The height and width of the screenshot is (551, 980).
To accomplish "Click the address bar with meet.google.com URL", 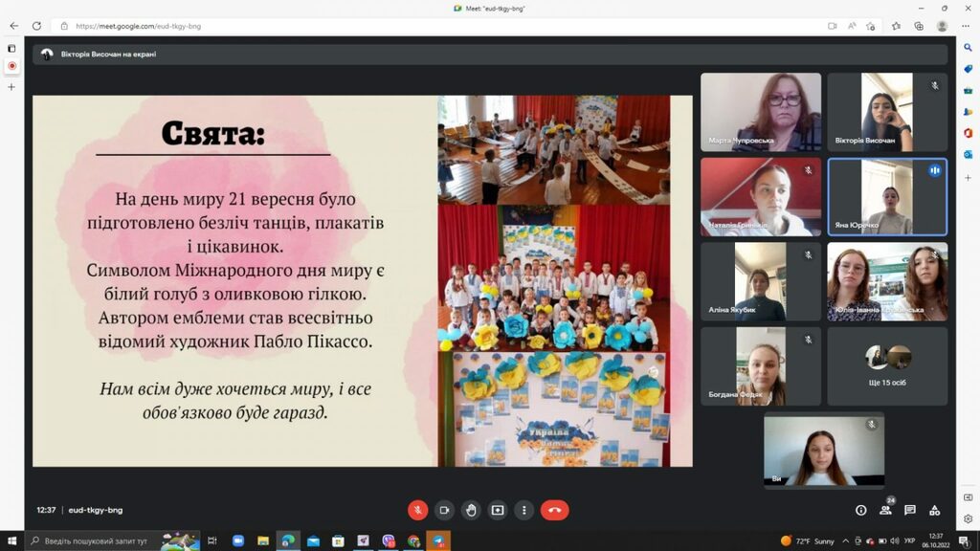I will pos(437,26).
